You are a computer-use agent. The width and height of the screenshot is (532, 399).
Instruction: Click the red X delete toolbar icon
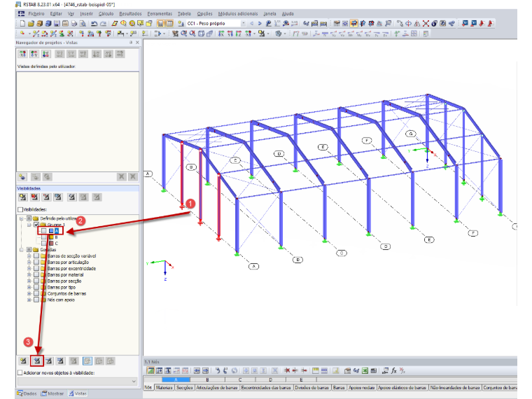(426, 23)
